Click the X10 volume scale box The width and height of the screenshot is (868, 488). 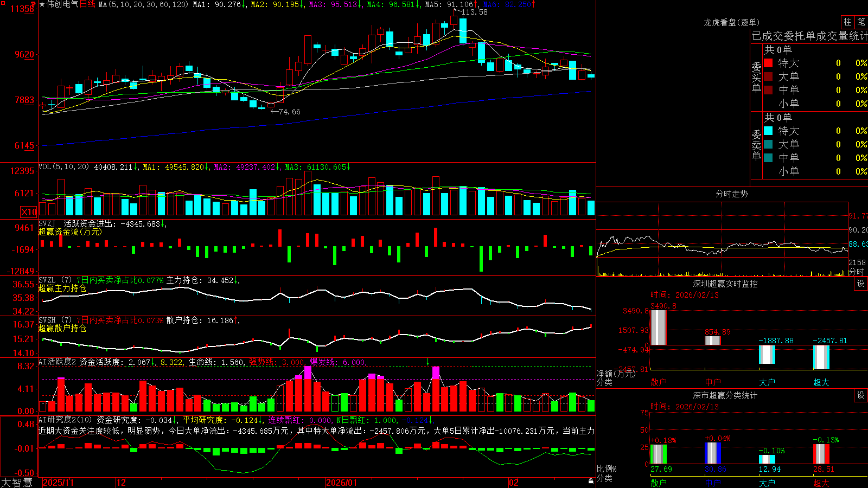(29, 212)
